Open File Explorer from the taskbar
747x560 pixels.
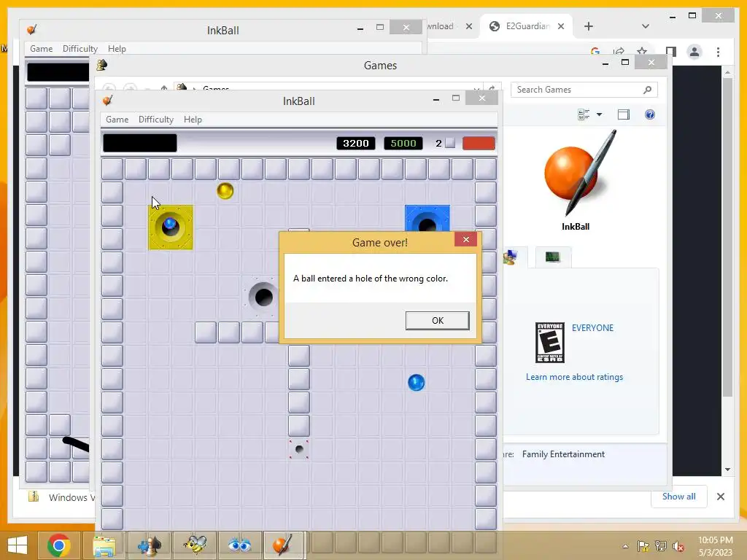tap(104, 545)
